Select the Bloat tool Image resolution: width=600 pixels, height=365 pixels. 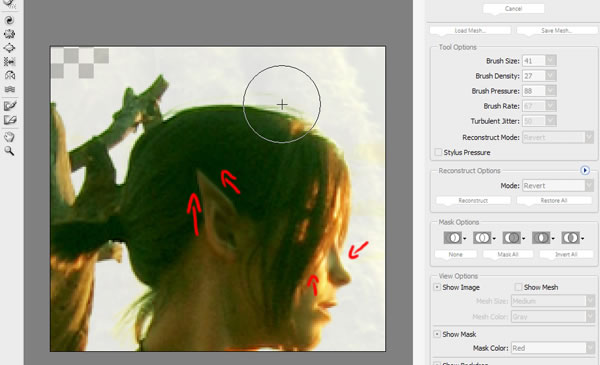click(10, 48)
